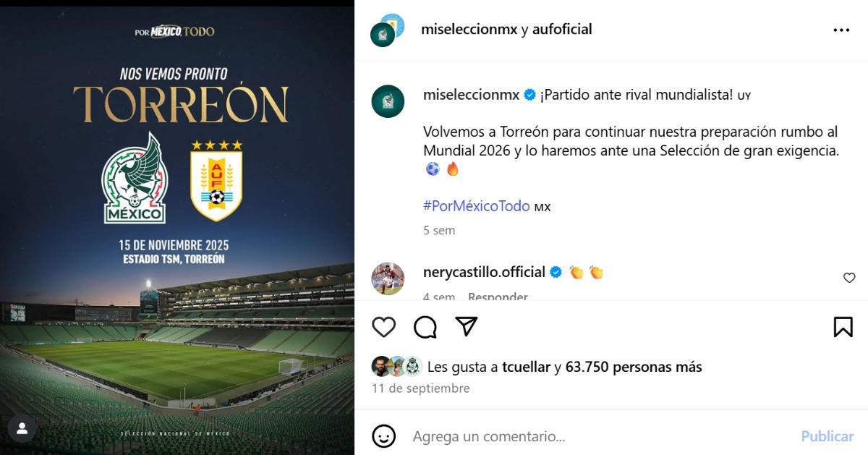Open tcuellar's profile from likes
This screenshot has height=455, width=868.
[x=527, y=367]
